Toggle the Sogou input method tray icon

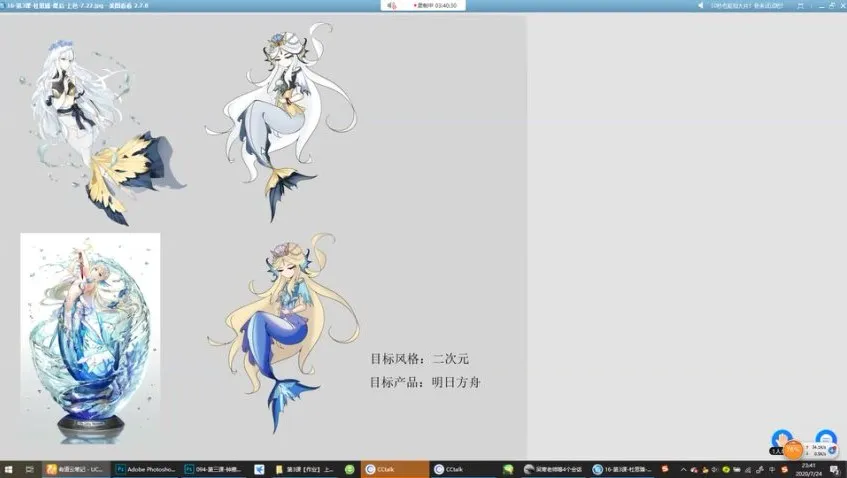click(x=664, y=469)
